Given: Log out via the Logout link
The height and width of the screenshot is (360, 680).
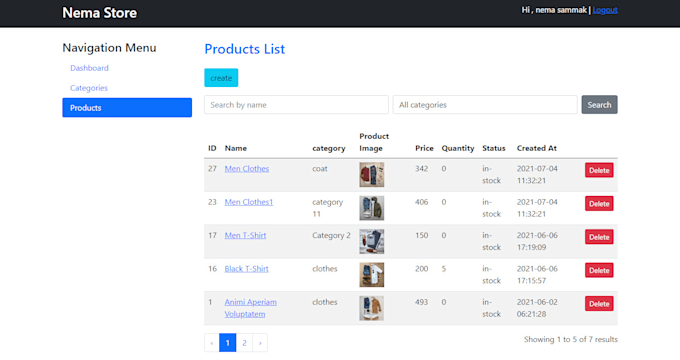Looking at the screenshot, I should pos(605,10).
